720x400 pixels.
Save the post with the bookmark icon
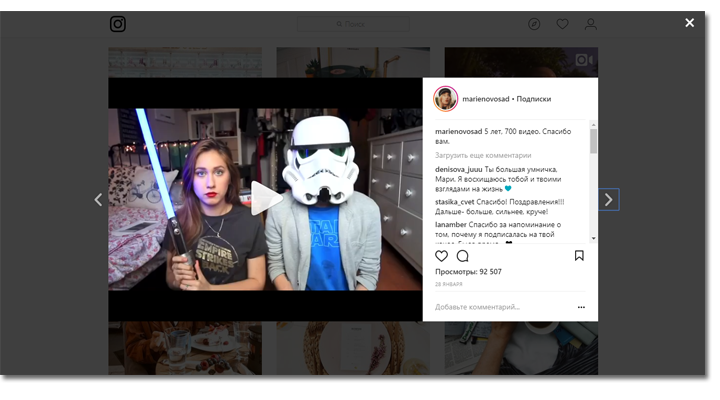579,256
